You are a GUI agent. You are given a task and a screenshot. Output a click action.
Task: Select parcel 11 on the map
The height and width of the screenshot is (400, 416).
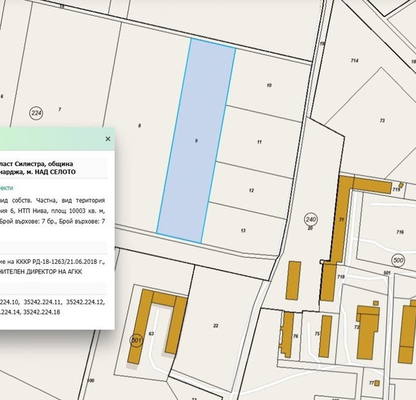(260, 142)
